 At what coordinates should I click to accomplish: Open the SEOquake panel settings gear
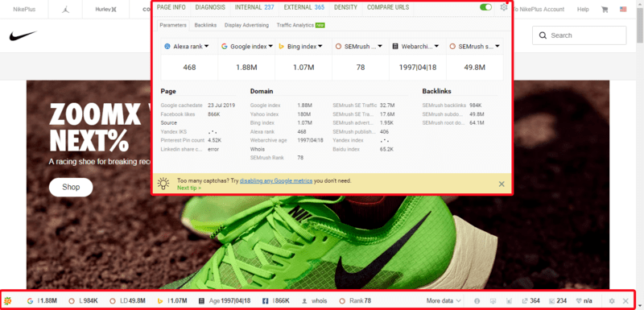pyautogui.click(x=504, y=7)
